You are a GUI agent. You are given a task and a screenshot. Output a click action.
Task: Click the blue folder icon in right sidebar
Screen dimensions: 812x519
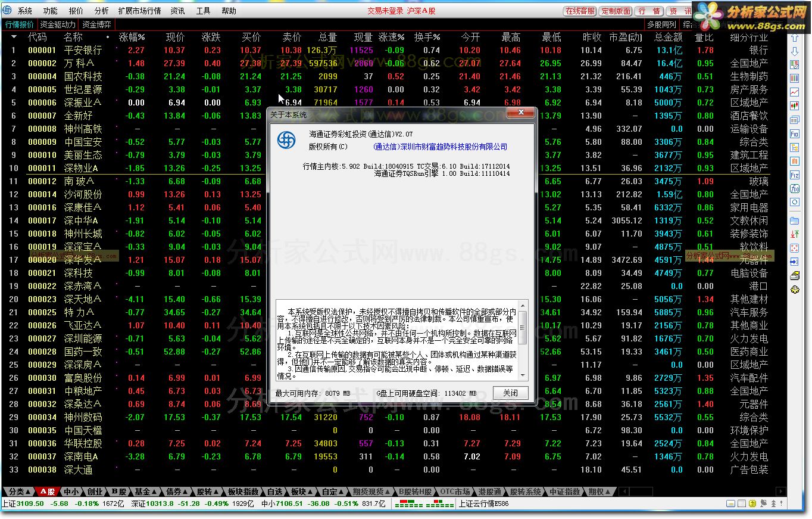tap(794, 220)
